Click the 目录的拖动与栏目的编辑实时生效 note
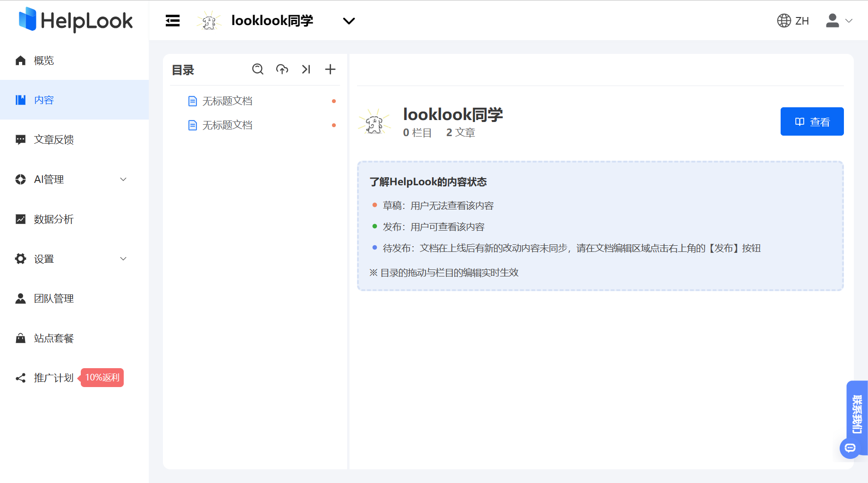Screen dimensions: 868x483 (x=444, y=273)
